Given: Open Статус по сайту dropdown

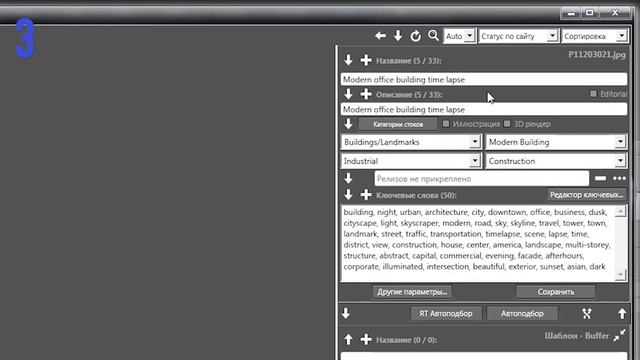Looking at the screenshot, I should [x=518, y=36].
